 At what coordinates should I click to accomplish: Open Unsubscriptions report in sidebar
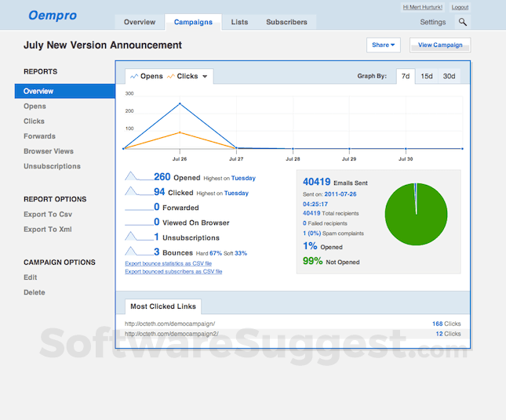coord(52,167)
